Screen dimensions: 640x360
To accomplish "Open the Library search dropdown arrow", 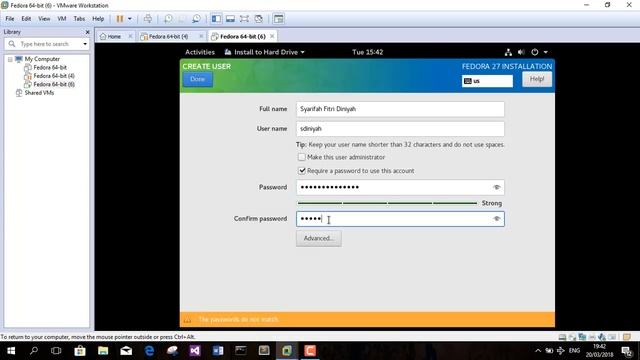I will pyautogui.click(x=85, y=44).
